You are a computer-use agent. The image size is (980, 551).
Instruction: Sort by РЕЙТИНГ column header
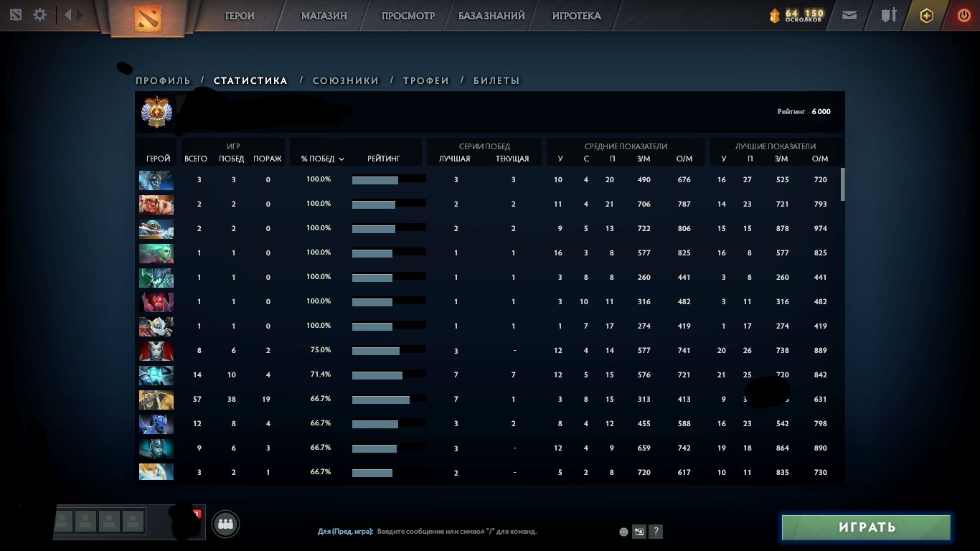point(384,159)
